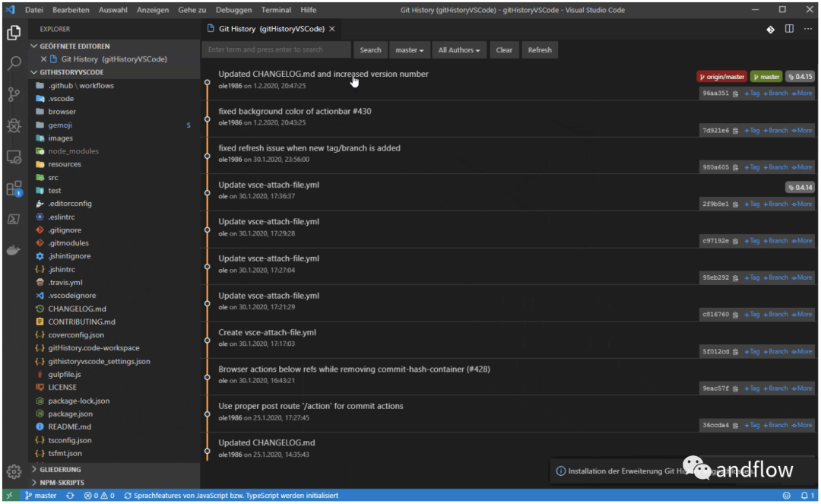Open More menu for commit 96aa351
Viewport: 821px width, 504px height.
coord(802,94)
